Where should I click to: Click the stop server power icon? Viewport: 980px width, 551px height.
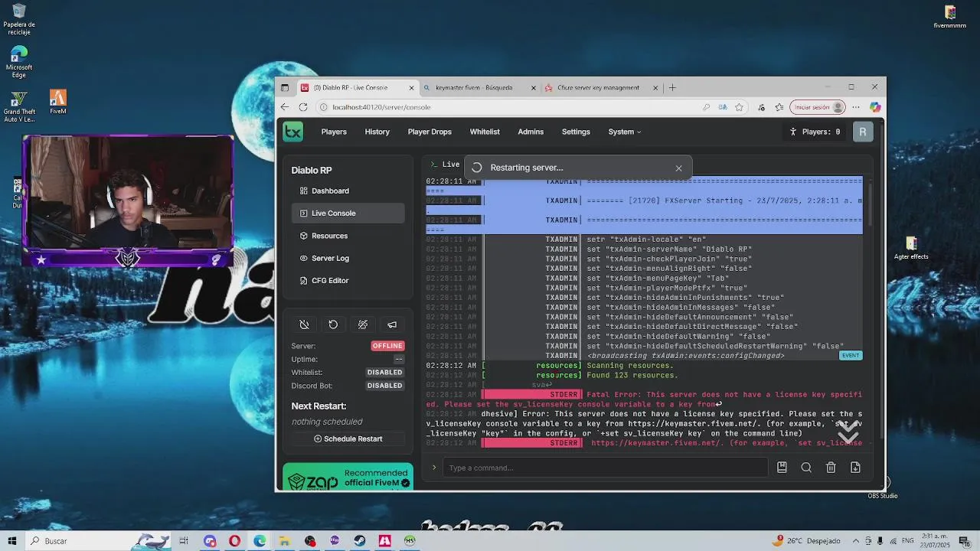[304, 324]
